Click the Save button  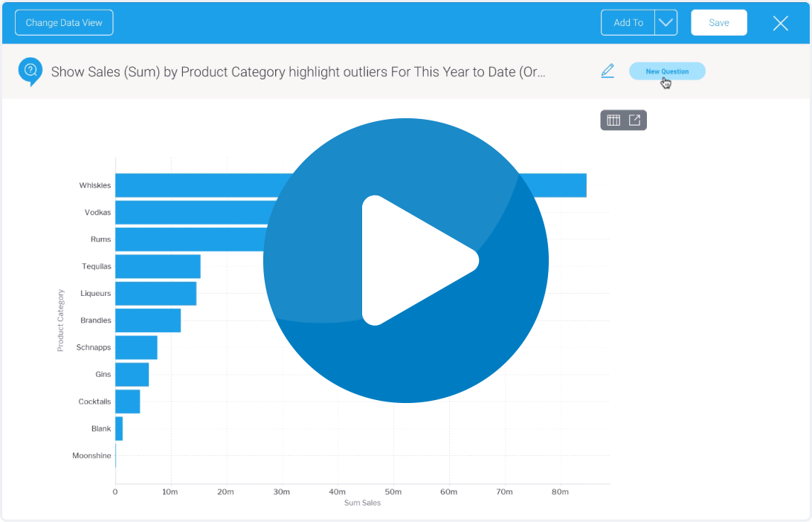pos(719,23)
